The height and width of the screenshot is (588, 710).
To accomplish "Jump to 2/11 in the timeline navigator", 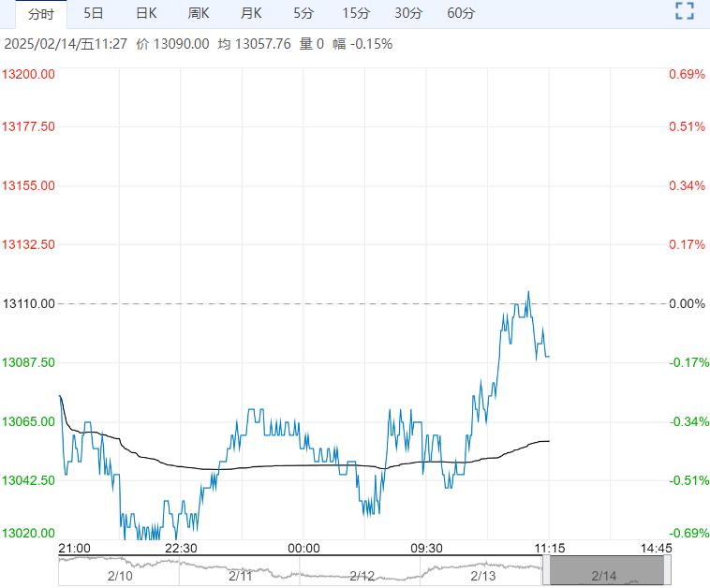I will (240, 575).
